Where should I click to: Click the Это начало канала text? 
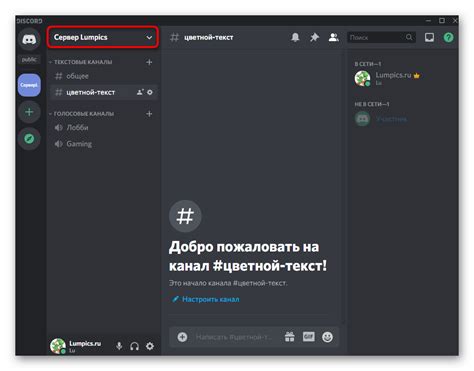[x=228, y=283]
